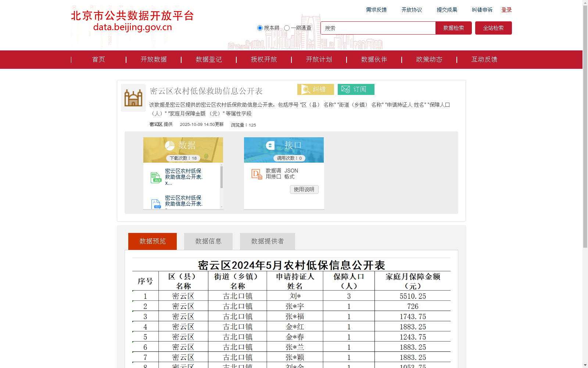Click the update time 2025-10-09 14:50更新

pos(202,124)
